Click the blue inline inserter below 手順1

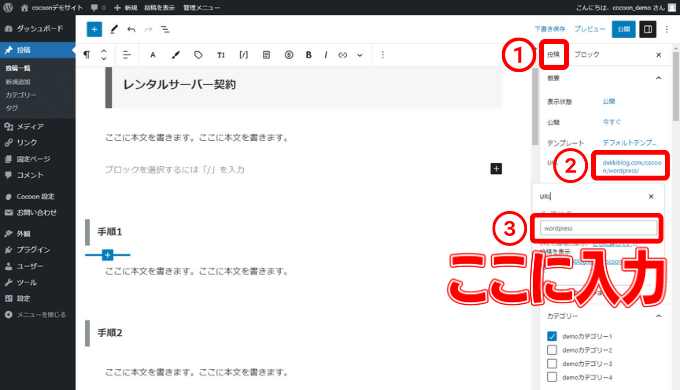click(x=108, y=255)
